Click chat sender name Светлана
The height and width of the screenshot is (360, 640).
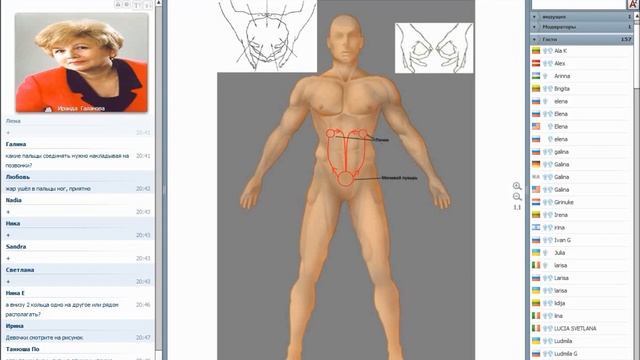[20, 270]
